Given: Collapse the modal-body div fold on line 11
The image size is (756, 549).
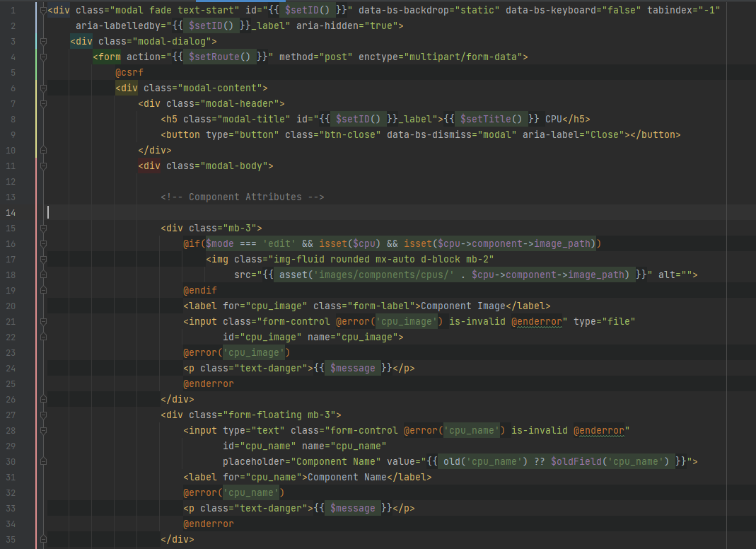Looking at the screenshot, I should pyautogui.click(x=43, y=166).
